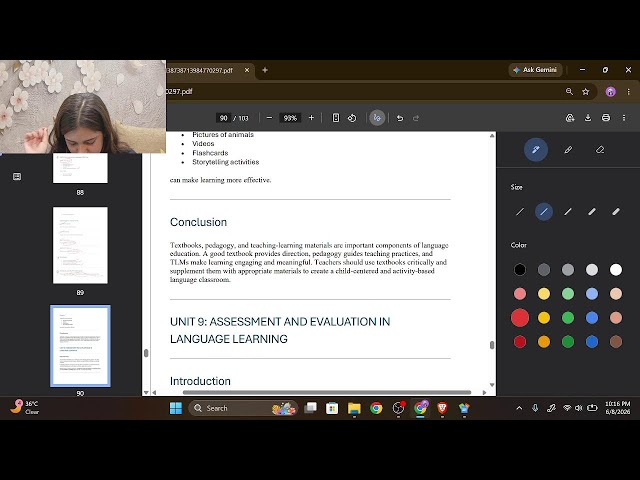
Task: Open the weather widget showing 36°C
Action: (x=24, y=407)
